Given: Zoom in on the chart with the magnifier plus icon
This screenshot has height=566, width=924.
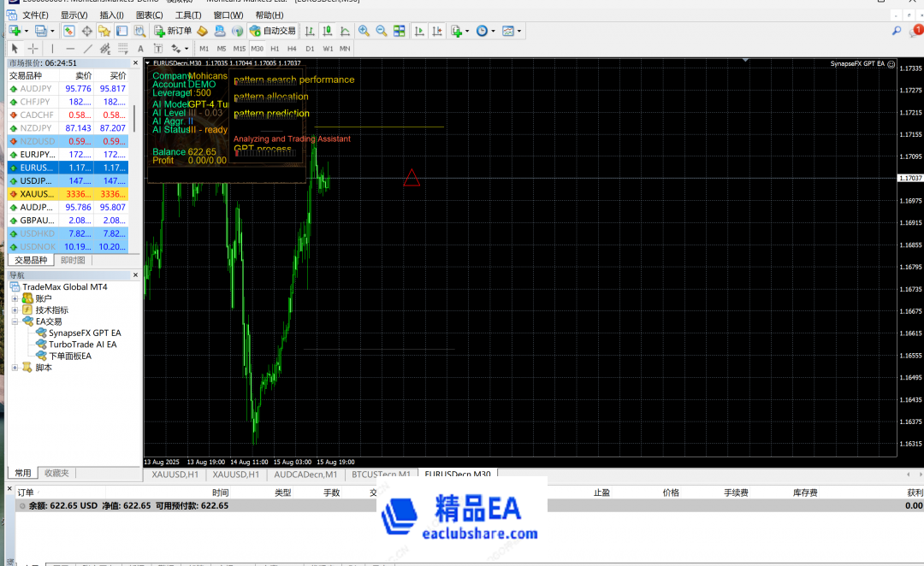Looking at the screenshot, I should (x=364, y=31).
